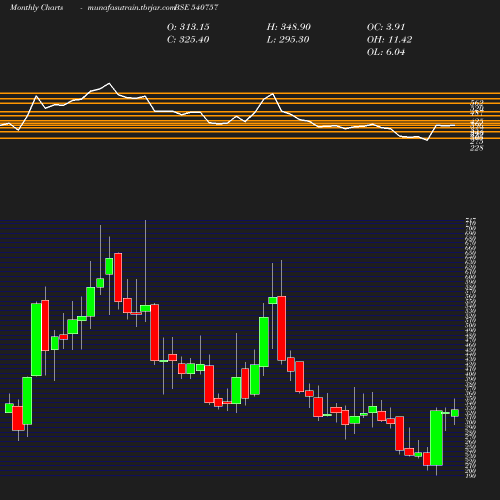Screen dimensions: 500x500
Task: Select the low value "L: 295.30"
Action: pyautogui.click(x=288, y=40)
